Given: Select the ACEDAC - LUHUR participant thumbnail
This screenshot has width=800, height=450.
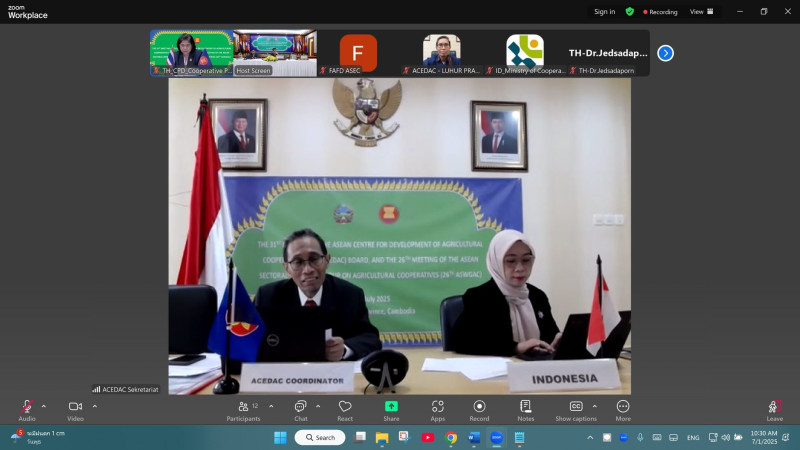Looking at the screenshot, I should click(x=441, y=53).
